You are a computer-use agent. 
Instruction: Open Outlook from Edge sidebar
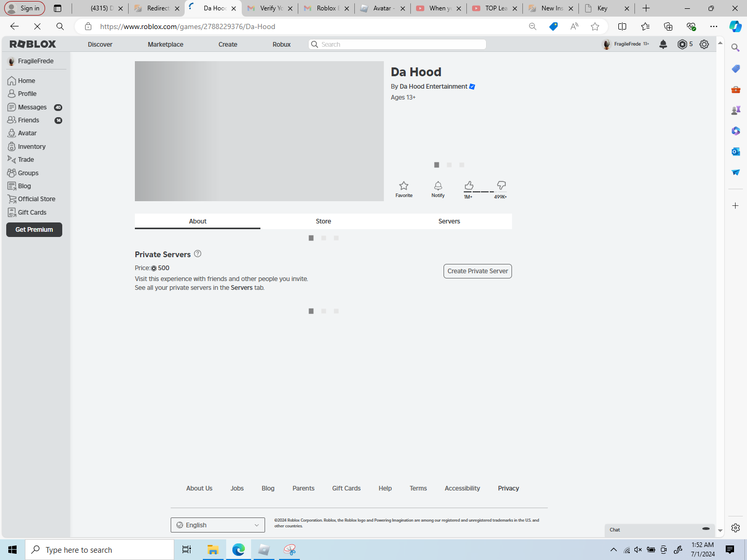click(736, 151)
